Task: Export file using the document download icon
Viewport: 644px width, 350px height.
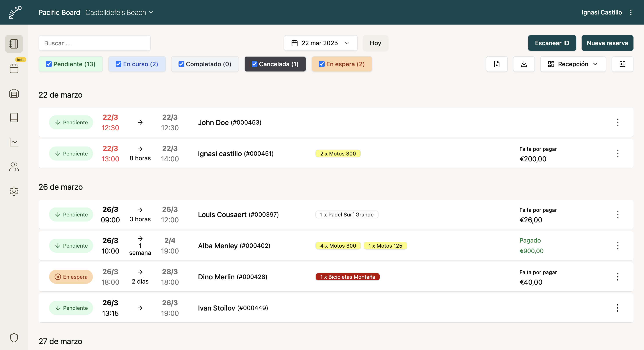Action: pyautogui.click(x=497, y=64)
